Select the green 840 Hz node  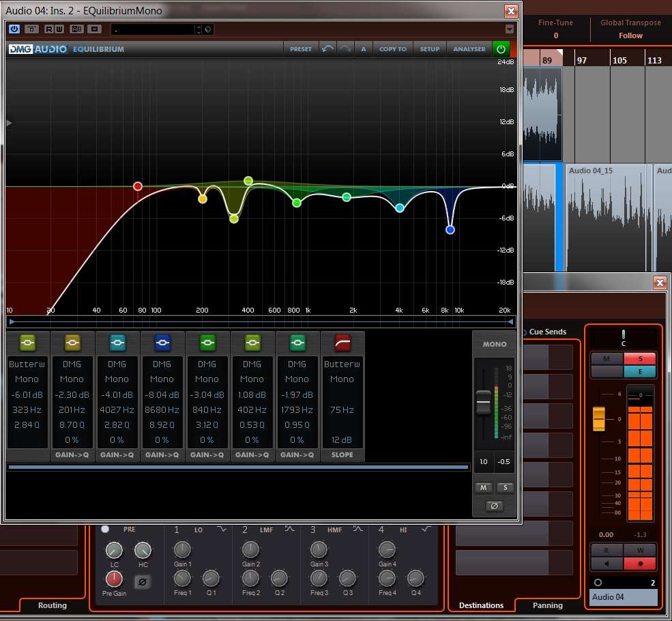[297, 203]
